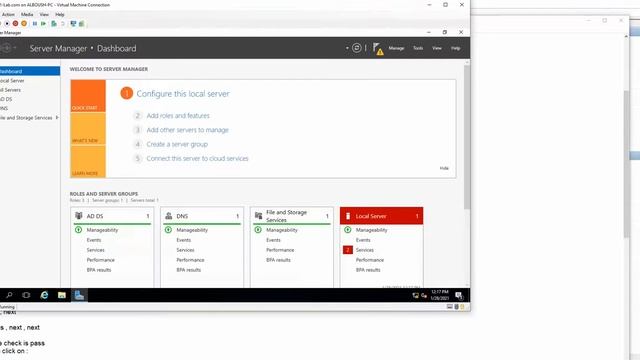Click the Enhanced Session monitor toolbar icon

(73, 24)
